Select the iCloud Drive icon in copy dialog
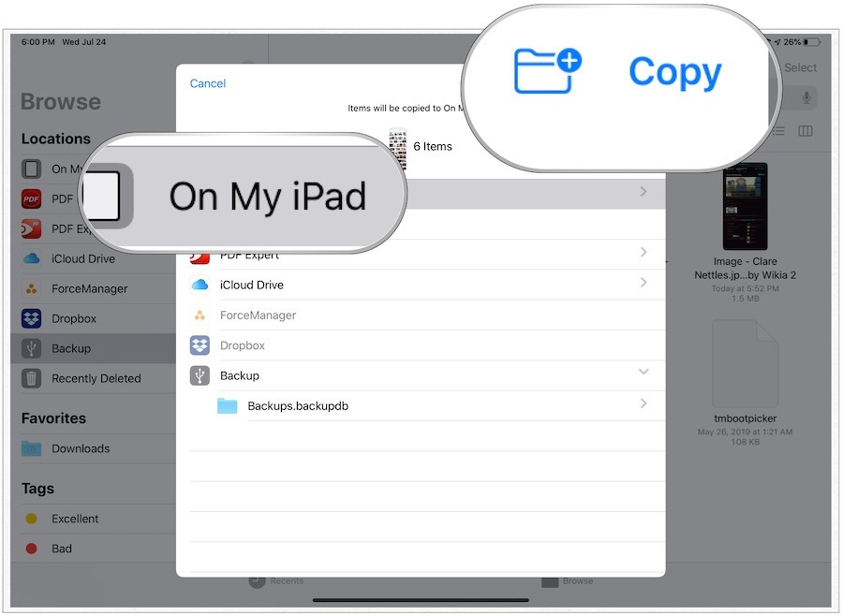The image size is (843, 616). (x=200, y=285)
